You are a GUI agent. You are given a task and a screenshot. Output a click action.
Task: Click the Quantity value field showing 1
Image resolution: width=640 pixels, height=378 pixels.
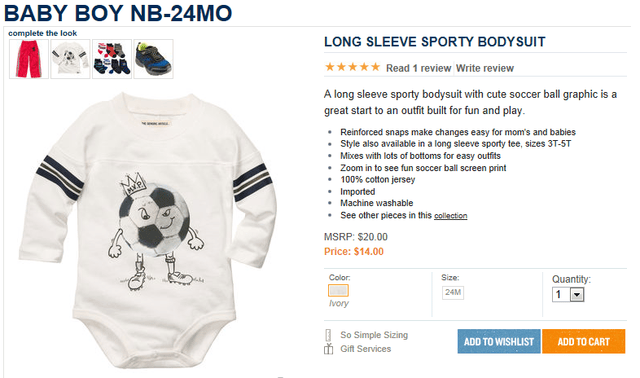(561, 295)
